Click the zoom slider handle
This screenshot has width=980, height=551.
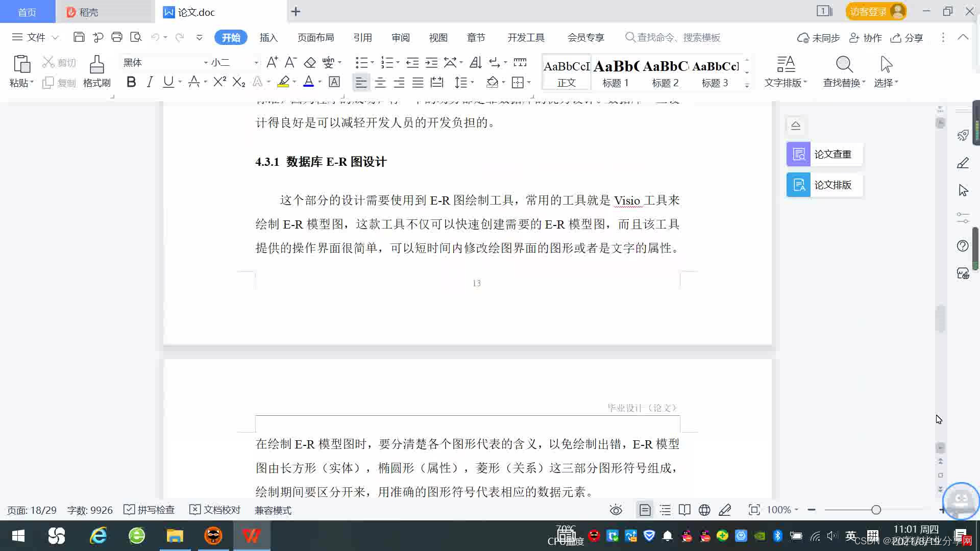pos(876,510)
